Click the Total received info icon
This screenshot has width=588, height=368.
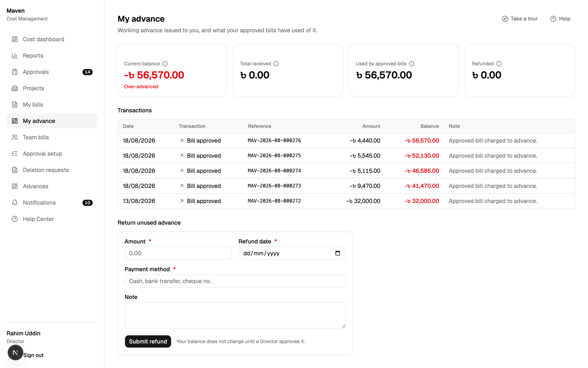[x=276, y=64]
